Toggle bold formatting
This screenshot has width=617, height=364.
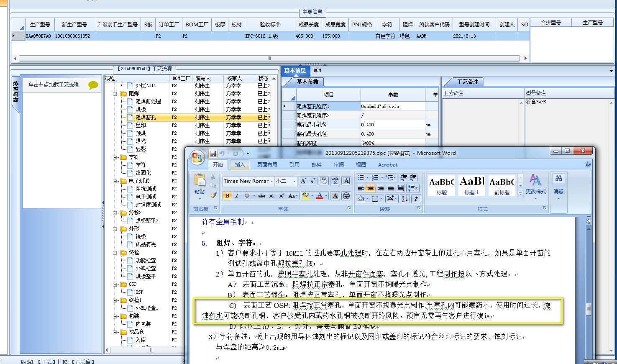click(227, 195)
